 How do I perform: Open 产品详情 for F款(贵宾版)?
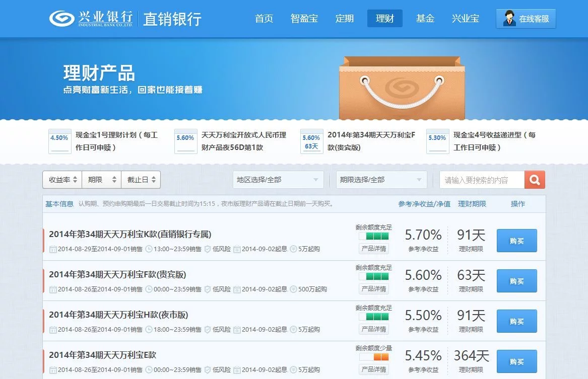[x=373, y=289]
